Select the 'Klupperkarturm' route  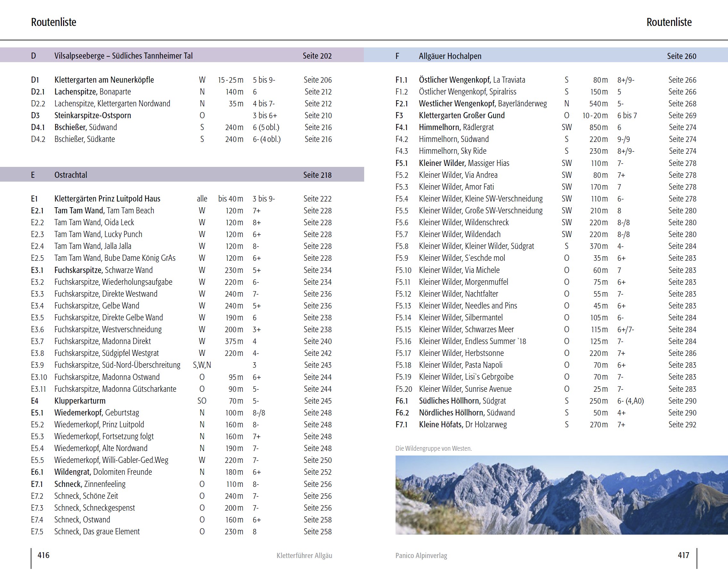coord(80,401)
